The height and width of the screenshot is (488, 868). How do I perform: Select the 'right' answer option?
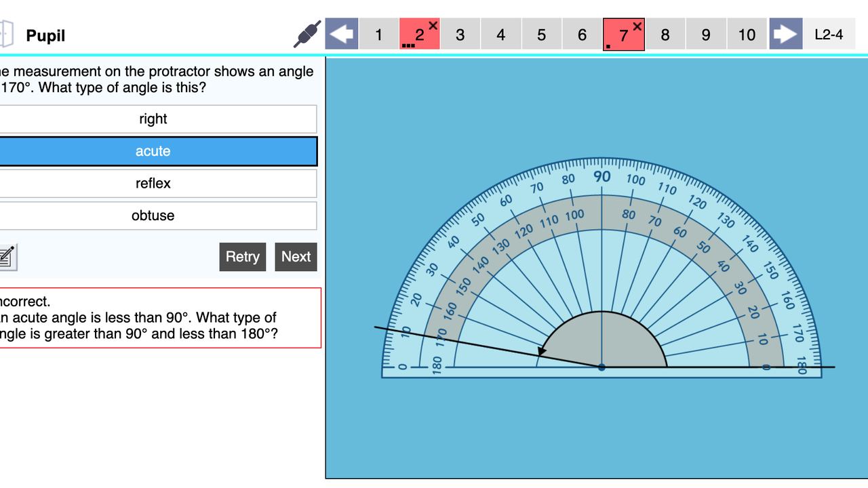[x=153, y=119]
